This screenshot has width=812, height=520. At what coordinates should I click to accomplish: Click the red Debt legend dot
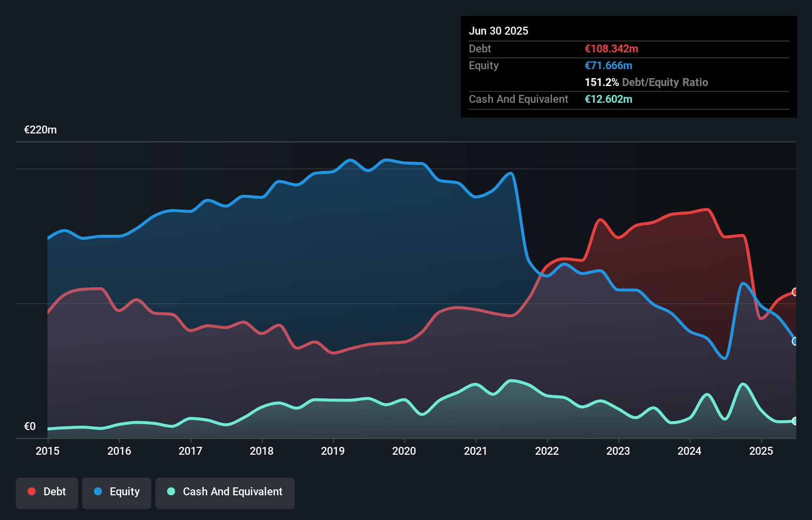[31, 491]
